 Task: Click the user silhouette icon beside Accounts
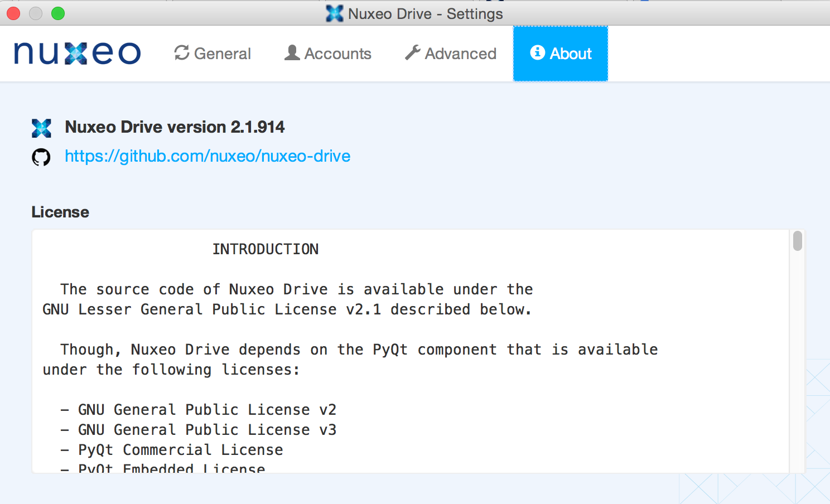point(292,53)
